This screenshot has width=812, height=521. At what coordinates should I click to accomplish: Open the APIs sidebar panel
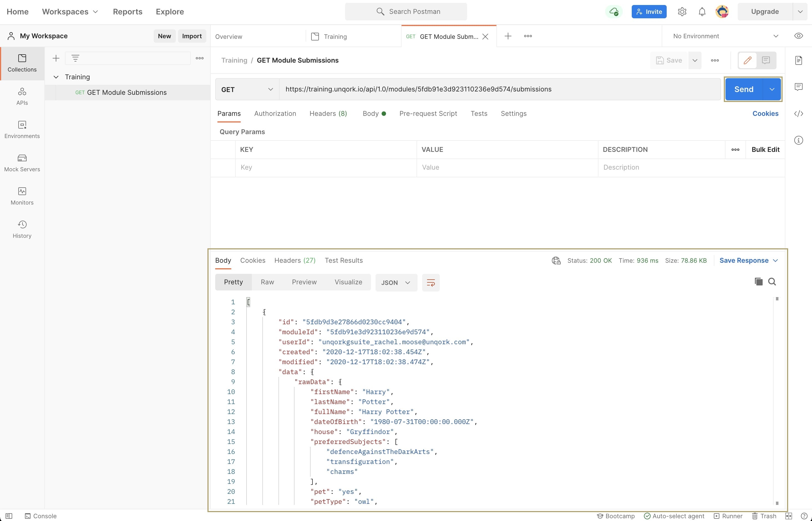(x=22, y=96)
